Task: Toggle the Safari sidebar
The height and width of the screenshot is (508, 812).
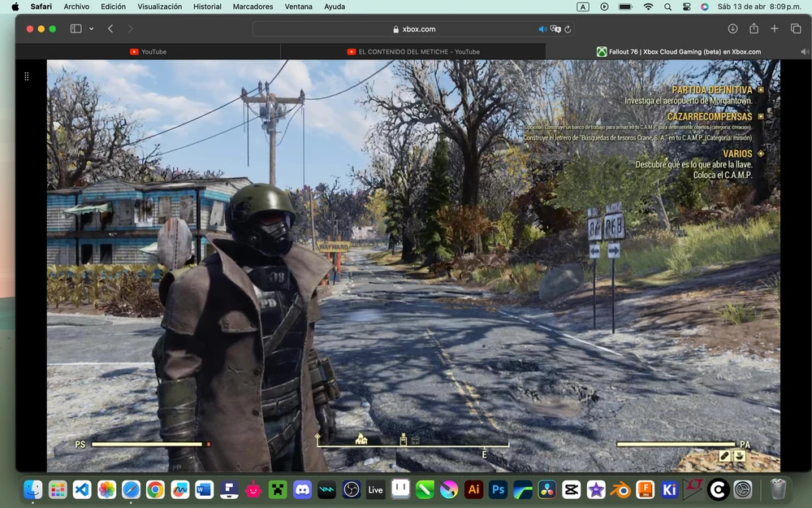Action: click(x=76, y=28)
